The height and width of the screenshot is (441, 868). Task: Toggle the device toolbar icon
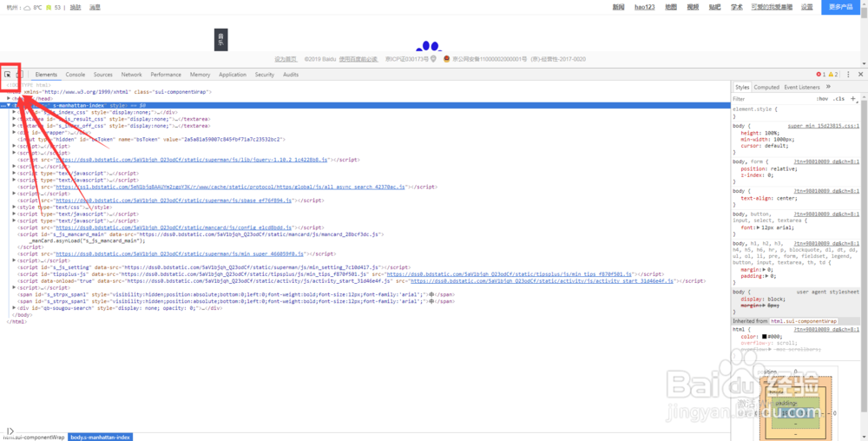pyautogui.click(x=19, y=74)
